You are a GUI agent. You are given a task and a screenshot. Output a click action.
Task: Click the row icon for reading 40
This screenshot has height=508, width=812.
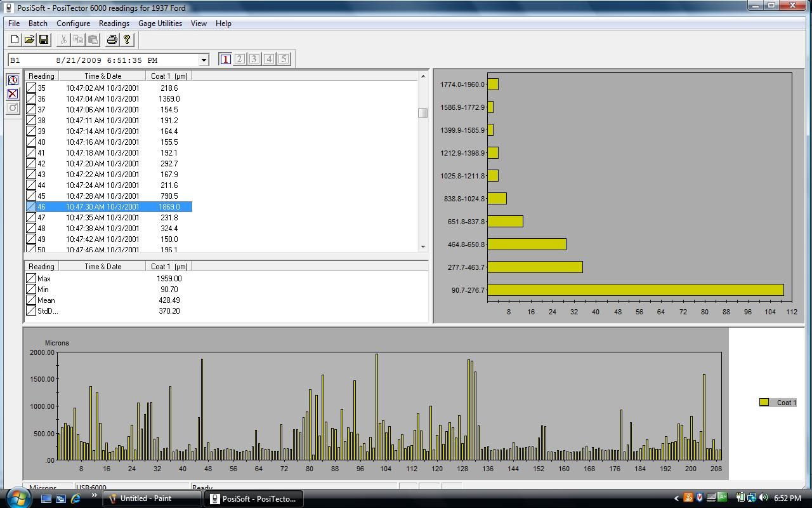tap(31, 142)
